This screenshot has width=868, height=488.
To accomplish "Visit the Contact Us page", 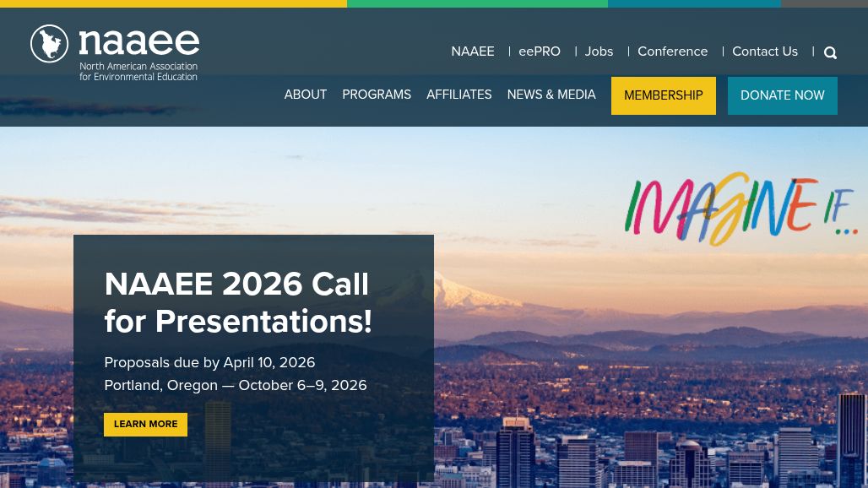I will pos(764,52).
